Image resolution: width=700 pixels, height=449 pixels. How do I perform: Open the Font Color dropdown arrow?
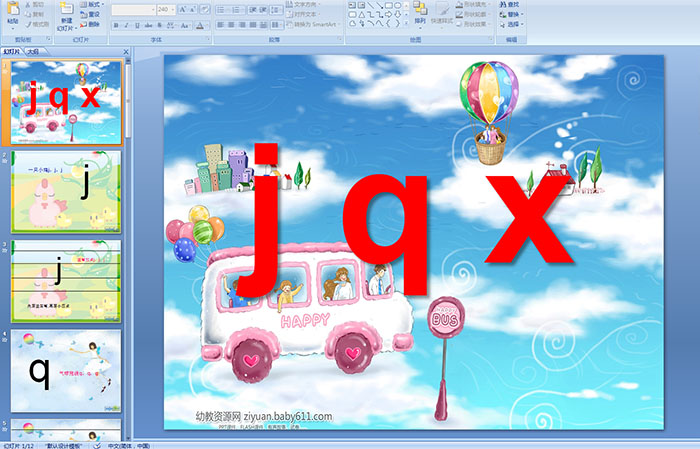(x=207, y=25)
